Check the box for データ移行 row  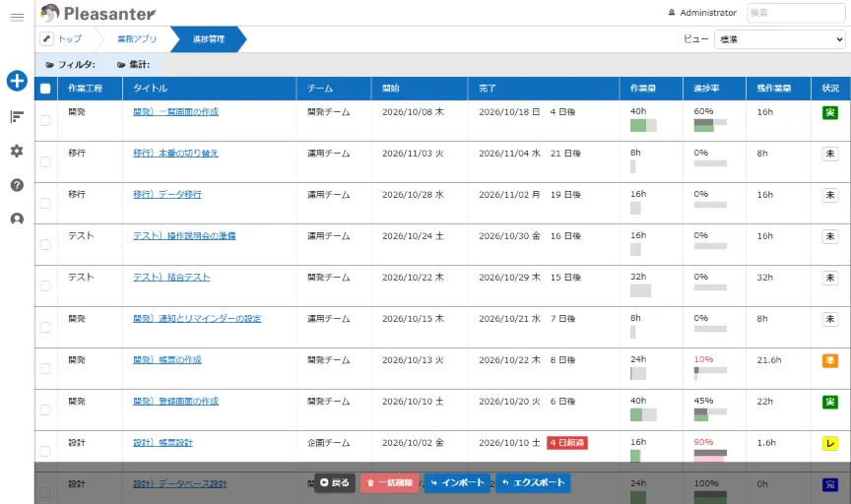45,203
